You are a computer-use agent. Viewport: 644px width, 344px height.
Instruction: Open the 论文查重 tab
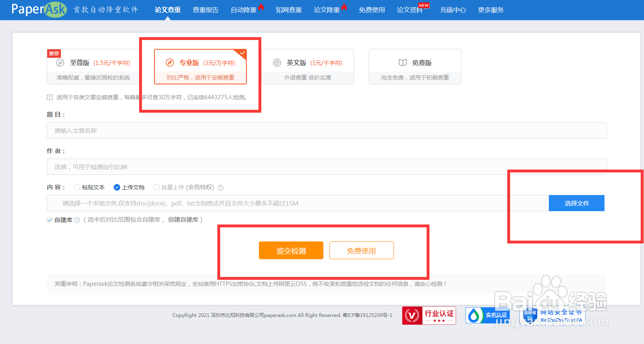point(168,10)
